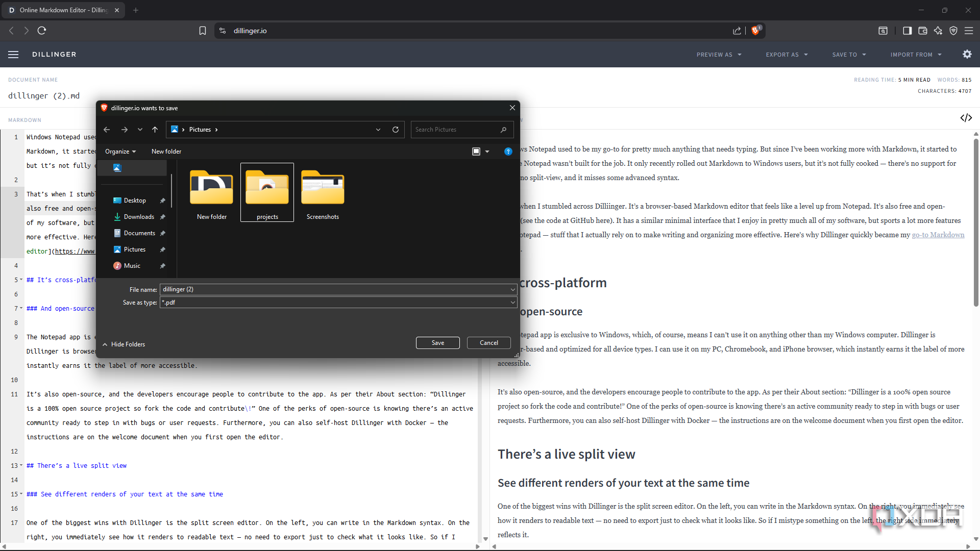980x551 pixels.
Task: Open Dillinger settings gear
Action: click(x=967, y=54)
